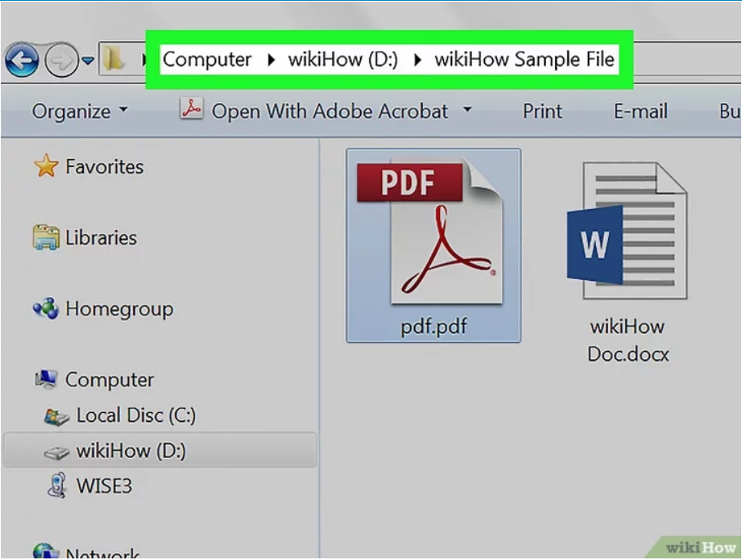
Task: Select Favorites in navigation pane
Action: (104, 167)
